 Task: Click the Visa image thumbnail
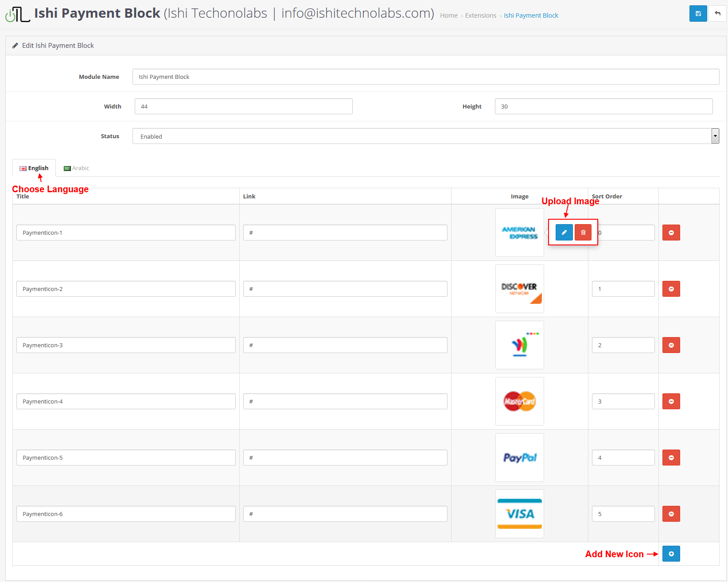(519, 514)
